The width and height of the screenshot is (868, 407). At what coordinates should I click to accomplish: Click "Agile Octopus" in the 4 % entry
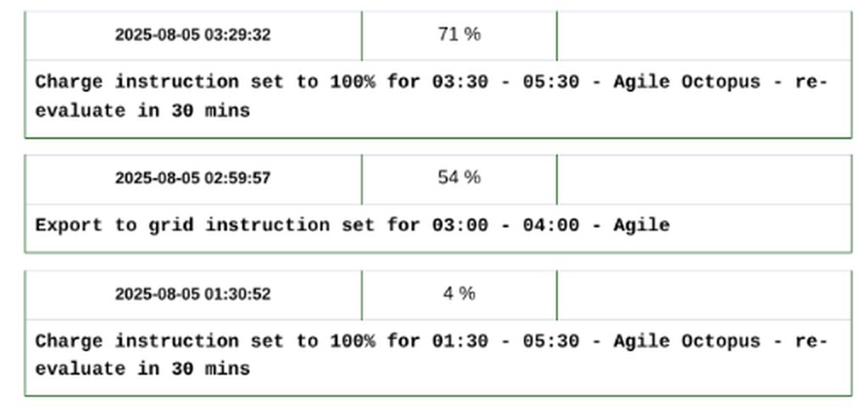[686, 342]
